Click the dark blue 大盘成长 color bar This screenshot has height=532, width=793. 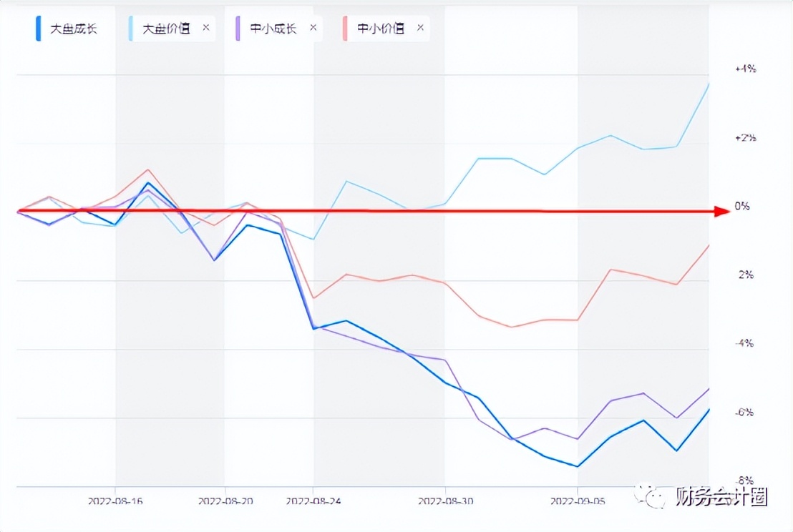(38, 29)
